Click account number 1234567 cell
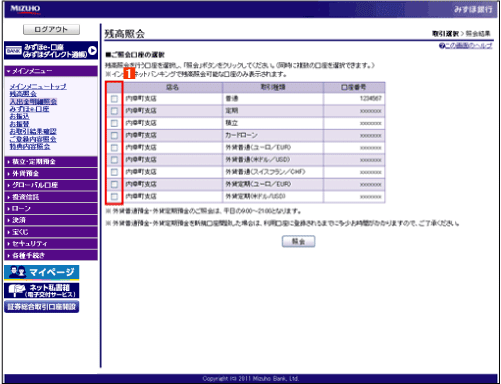This screenshot has height=384, width=501. [354, 99]
